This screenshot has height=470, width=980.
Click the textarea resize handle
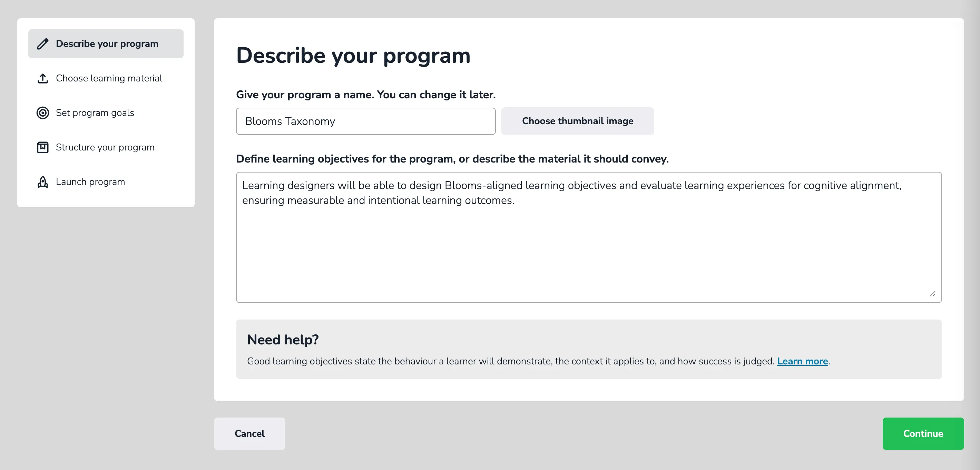coord(933,293)
